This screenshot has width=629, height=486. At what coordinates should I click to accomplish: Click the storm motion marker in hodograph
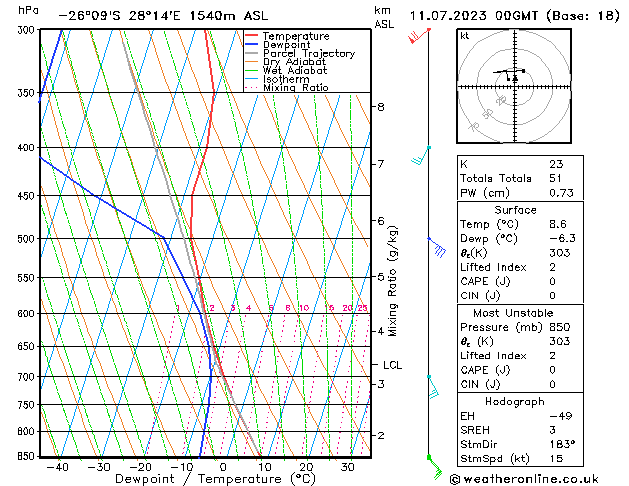[x=514, y=77]
